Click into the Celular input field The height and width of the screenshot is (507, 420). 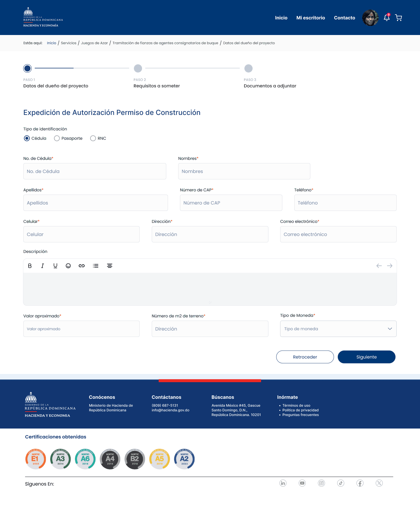tap(81, 234)
